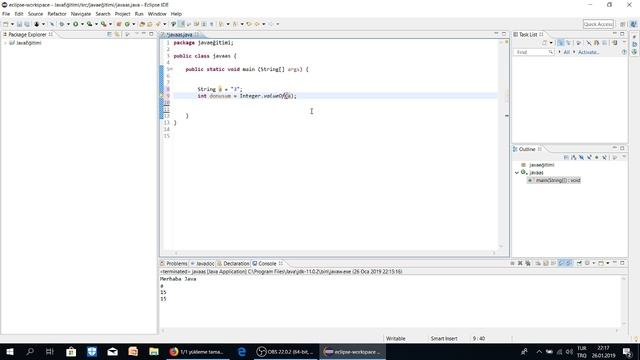Click the External Tools run icon
Image resolution: width=640 pixels, height=360 pixels.
(x=104, y=24)
